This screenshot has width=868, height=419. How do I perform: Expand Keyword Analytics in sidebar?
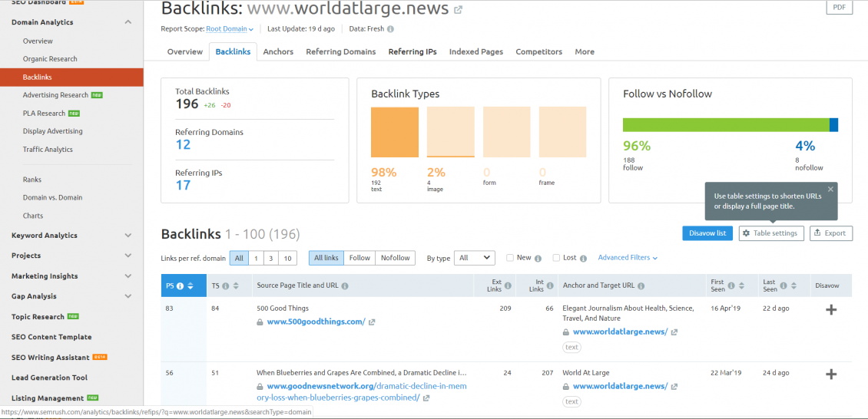tap(128, 236)
